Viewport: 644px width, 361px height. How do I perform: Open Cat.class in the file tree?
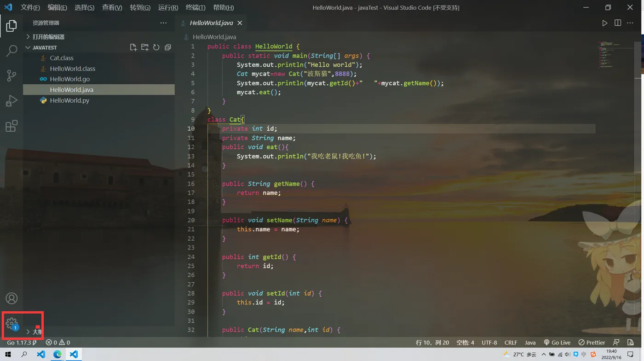[99, 58]
